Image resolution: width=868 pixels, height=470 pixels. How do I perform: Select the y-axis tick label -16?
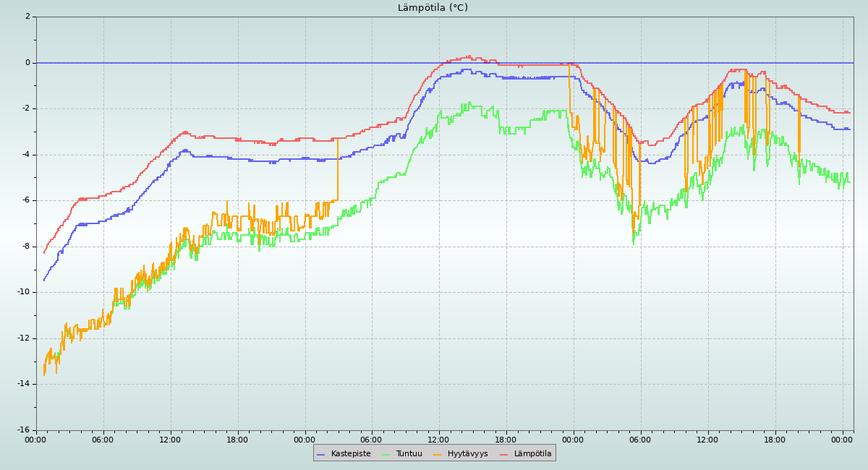pyautogui.click(x=24, y=430)
